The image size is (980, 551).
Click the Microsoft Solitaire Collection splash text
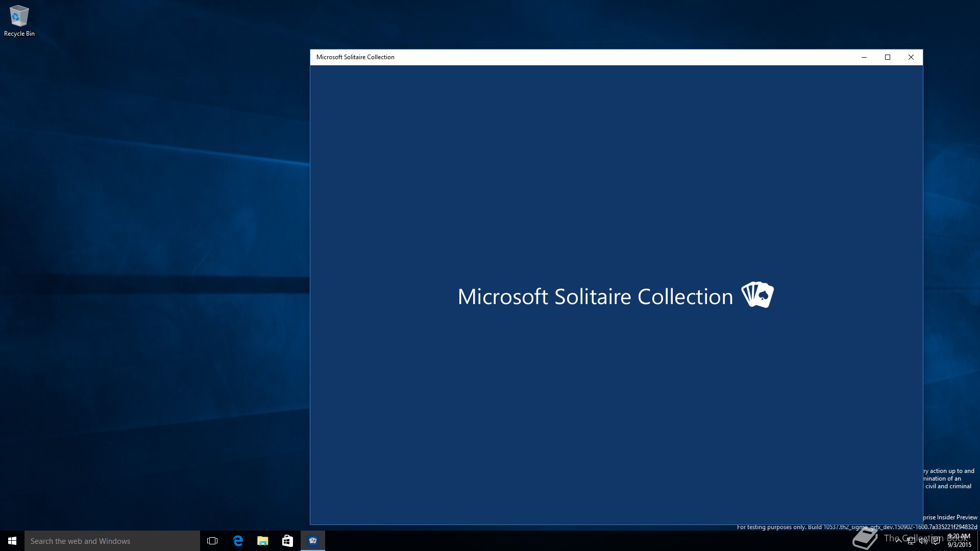[595, 297]
